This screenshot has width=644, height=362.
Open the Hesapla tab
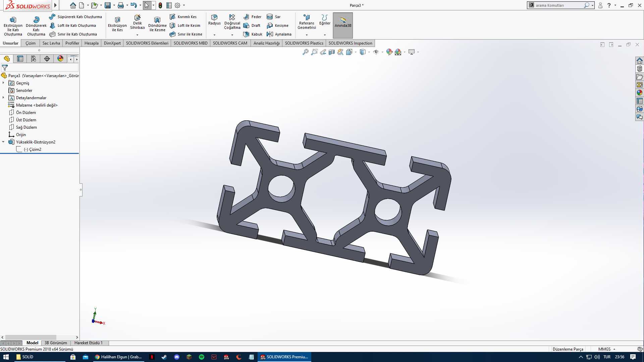(x=92, y=43)
